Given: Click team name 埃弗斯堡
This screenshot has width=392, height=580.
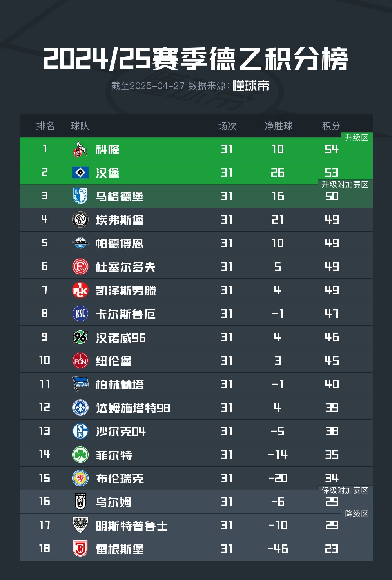Looking at the screenshot, I should point(120,220).
